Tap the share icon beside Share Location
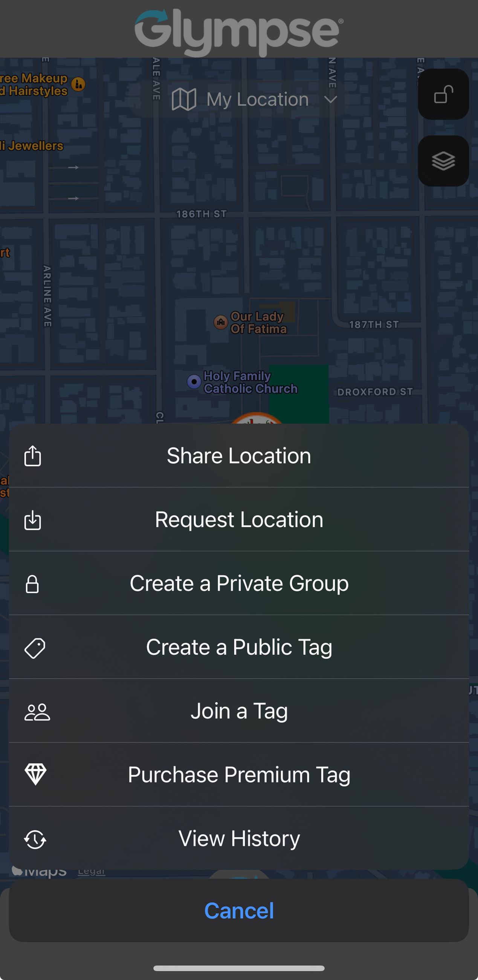The height and width of the screenshot is (980, 478). point(33,455)
